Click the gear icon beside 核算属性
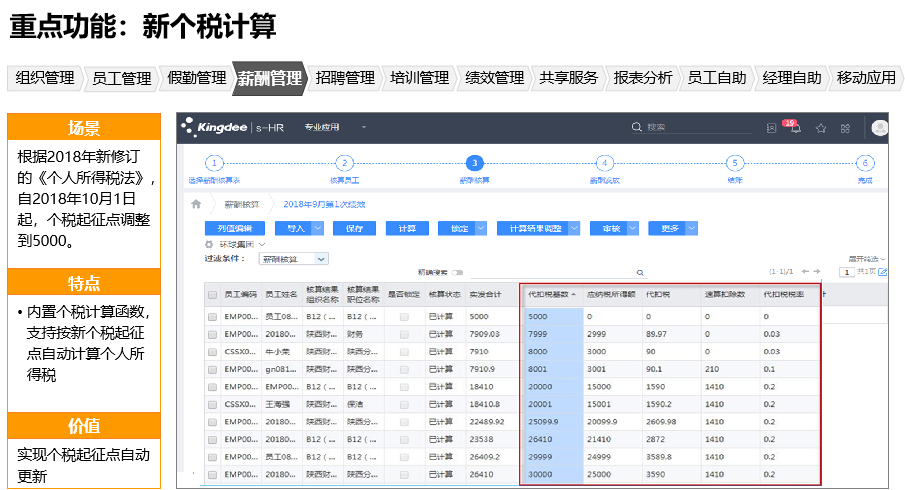Viewport: 905px width, 490px height. click(210, 244)
